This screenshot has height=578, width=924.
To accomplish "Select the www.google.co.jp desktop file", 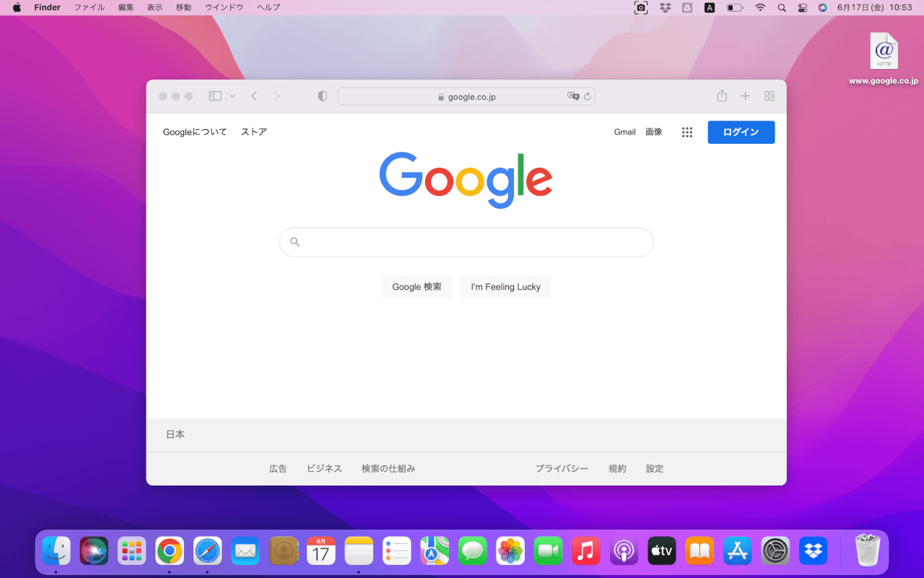I will click(x=884, y=60).
